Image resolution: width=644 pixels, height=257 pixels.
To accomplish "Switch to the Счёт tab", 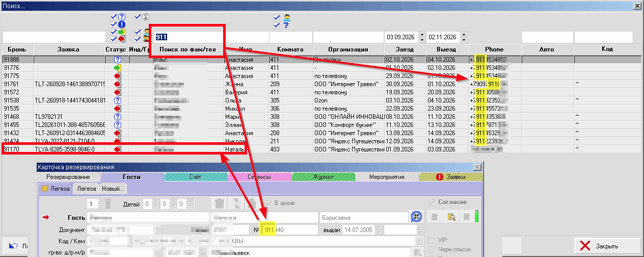I will pyautogui.click(x=196, y=177).
